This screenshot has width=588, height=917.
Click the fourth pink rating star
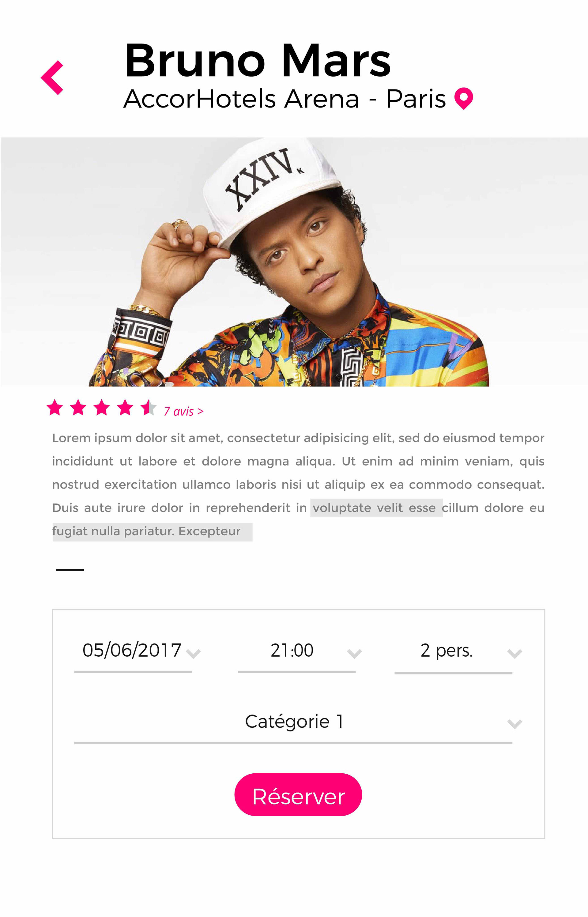tap(125, 407)
